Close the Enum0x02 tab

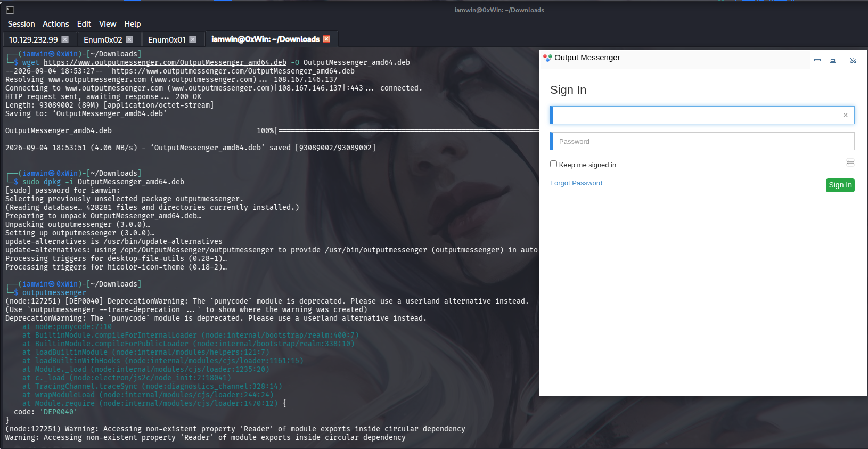129,39
